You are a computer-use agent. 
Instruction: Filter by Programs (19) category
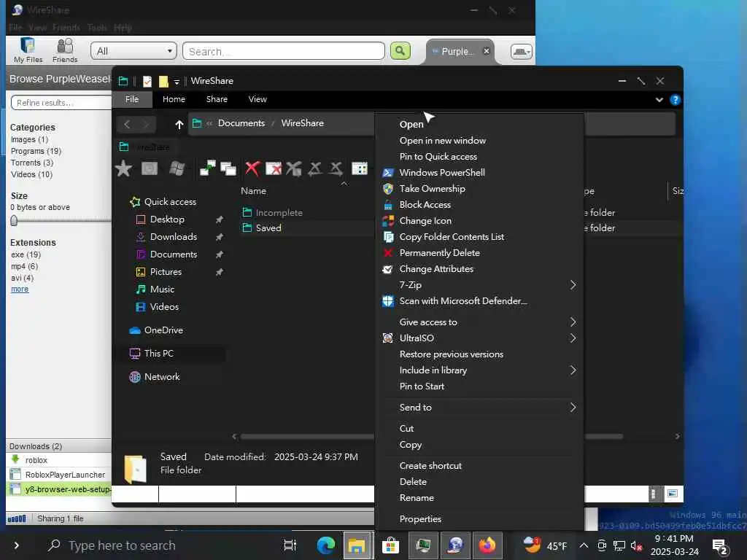click(36, 151)
